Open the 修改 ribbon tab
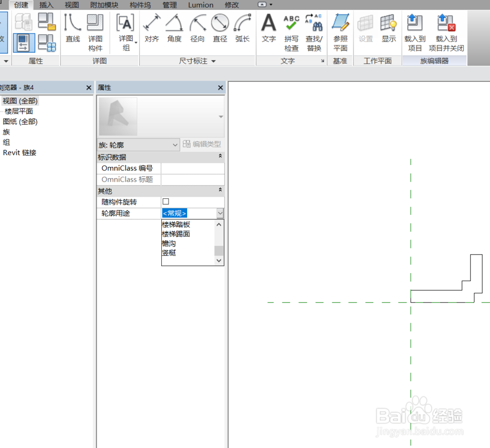The height and width of the screenshot is (448, 490). [x=232, y=5]
